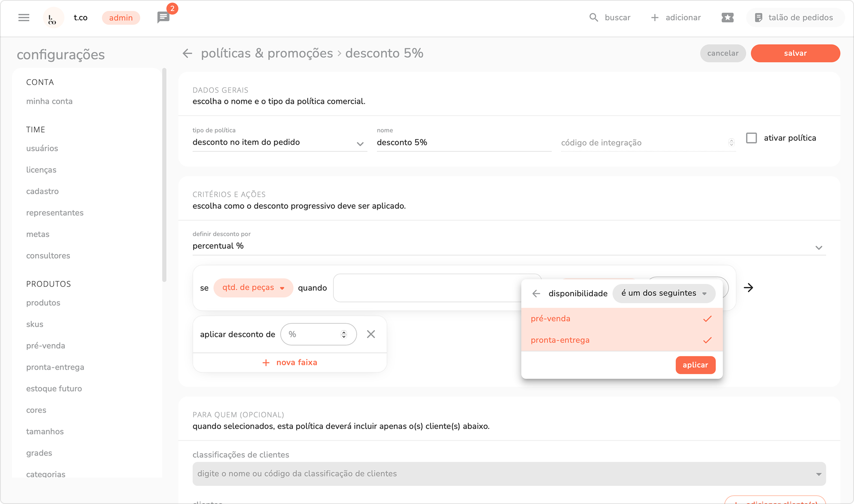Go back from políticas & promoções
Image resolution: width=854 pixels, height=504 pixels.
[187, 53]
